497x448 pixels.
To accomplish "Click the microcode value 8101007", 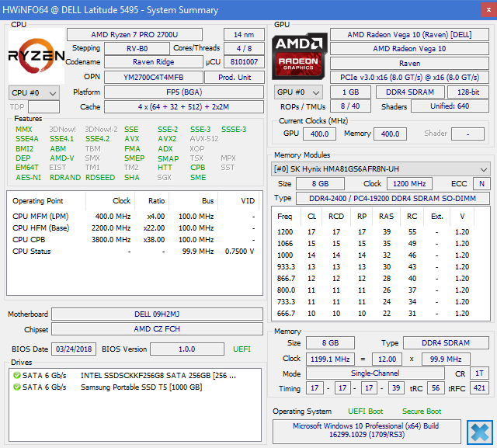I will coord(244,62).
